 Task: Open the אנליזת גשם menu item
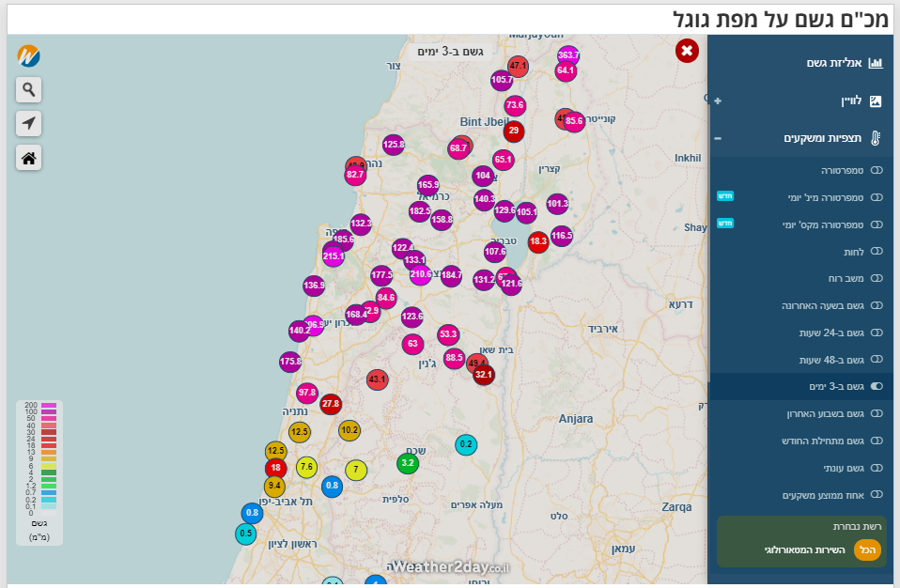click(x=833, y=63)
